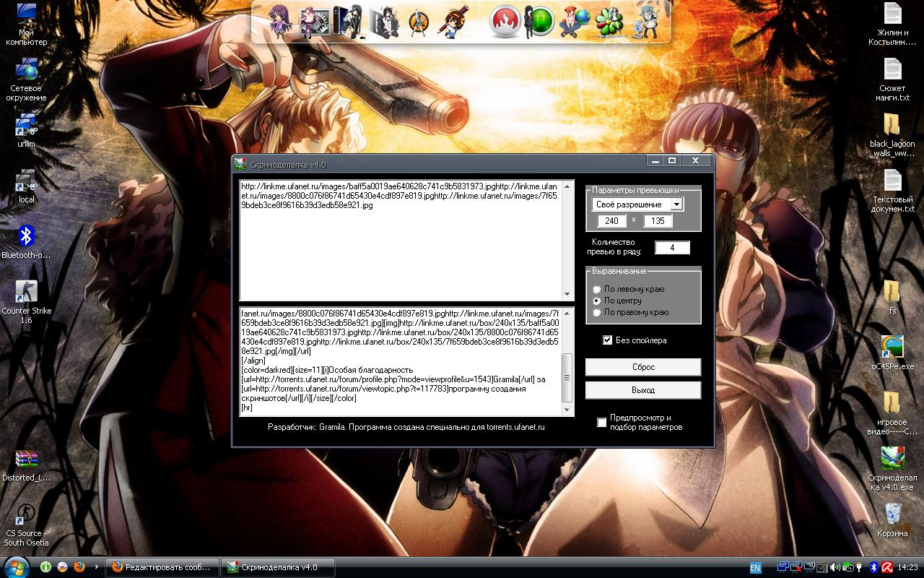This screenshot has height=578, width=924.
Task: Click the output area scrollbar thumb
Action: pyautogui.click(x=567, y=379)
